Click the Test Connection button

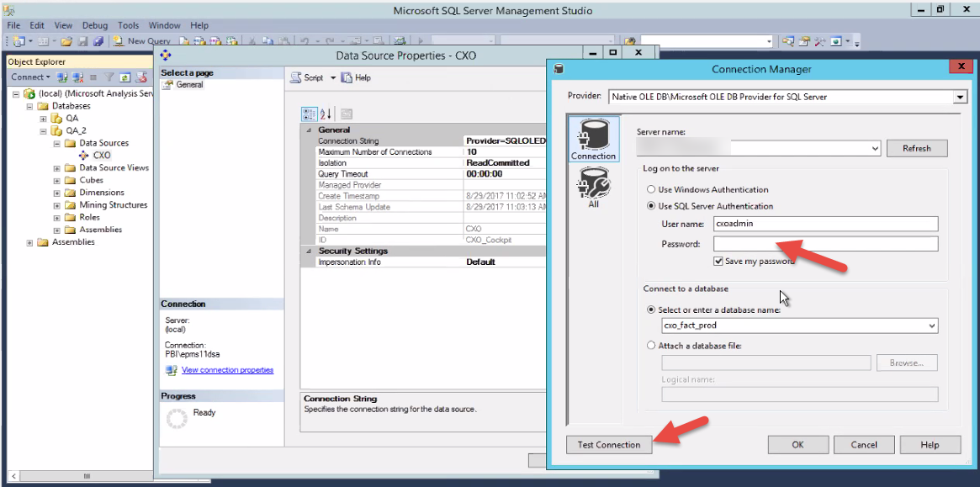coord(609,445)
